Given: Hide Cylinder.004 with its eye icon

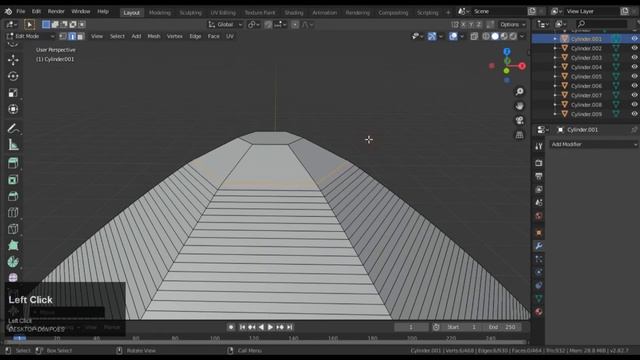Looking at the screenshot, I should click(634, 67).
